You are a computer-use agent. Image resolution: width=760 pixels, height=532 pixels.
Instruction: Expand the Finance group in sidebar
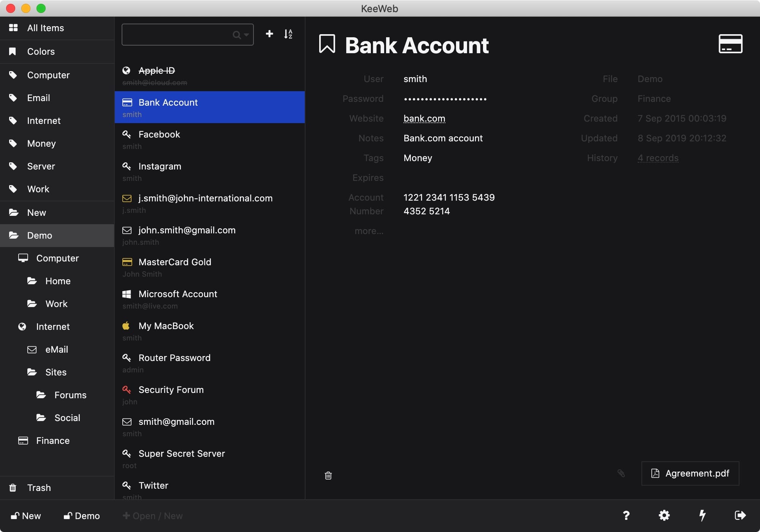pos(52,440)
